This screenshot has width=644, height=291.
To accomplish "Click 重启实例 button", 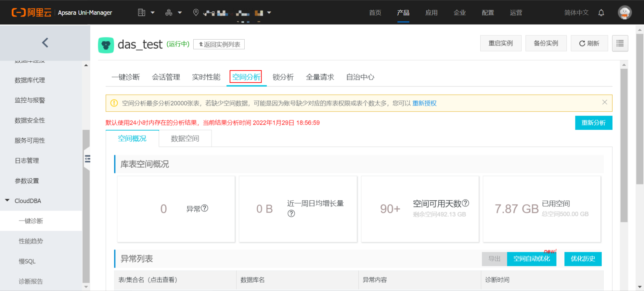I will 501,43.
